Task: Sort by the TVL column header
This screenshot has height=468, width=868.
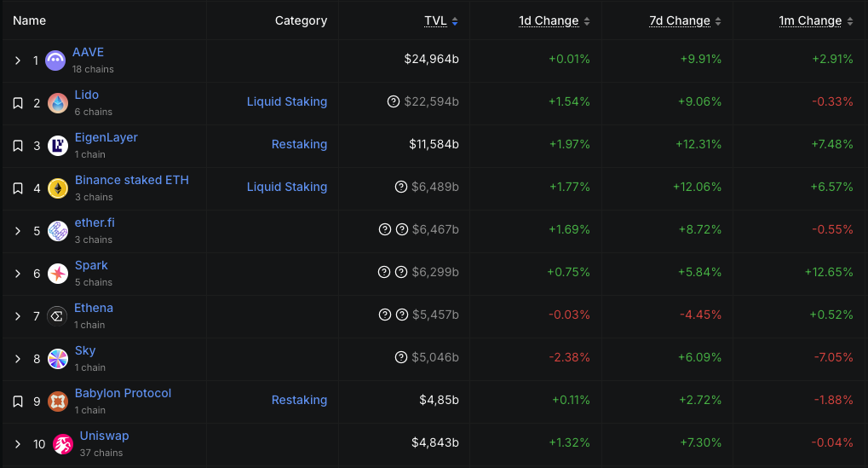Action: tap(441, 21)
